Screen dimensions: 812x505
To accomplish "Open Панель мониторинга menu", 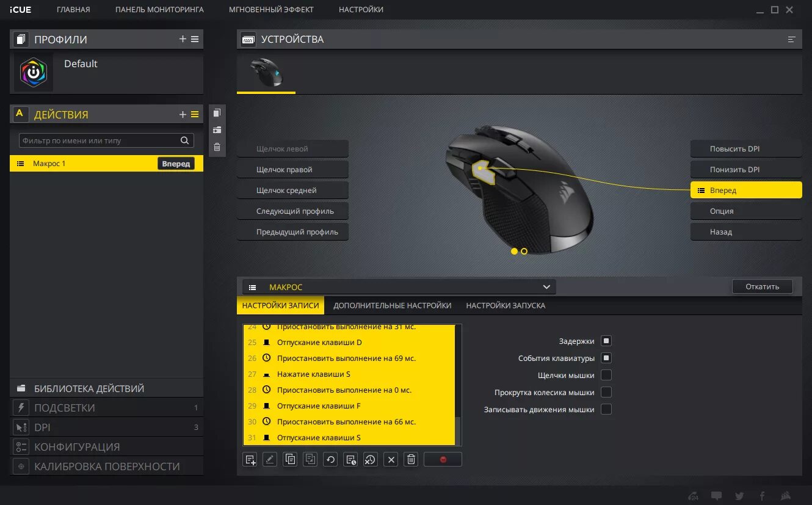I will [159, 10].
